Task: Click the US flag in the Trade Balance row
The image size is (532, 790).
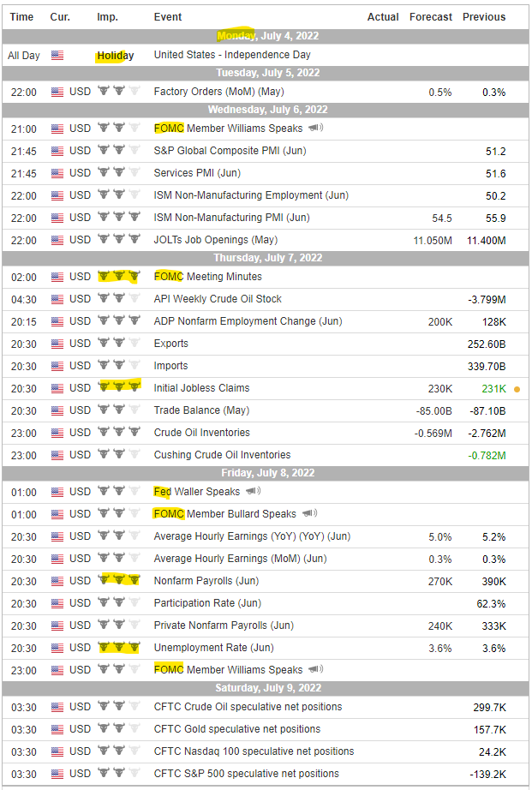Action: point(57,411)
